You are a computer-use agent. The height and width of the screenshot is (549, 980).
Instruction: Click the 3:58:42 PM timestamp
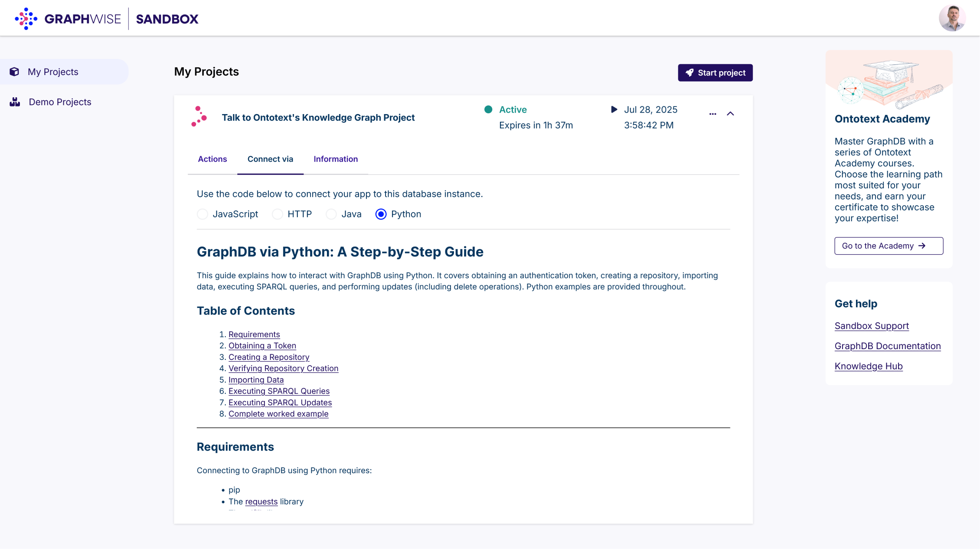click(x=648, y=125)
